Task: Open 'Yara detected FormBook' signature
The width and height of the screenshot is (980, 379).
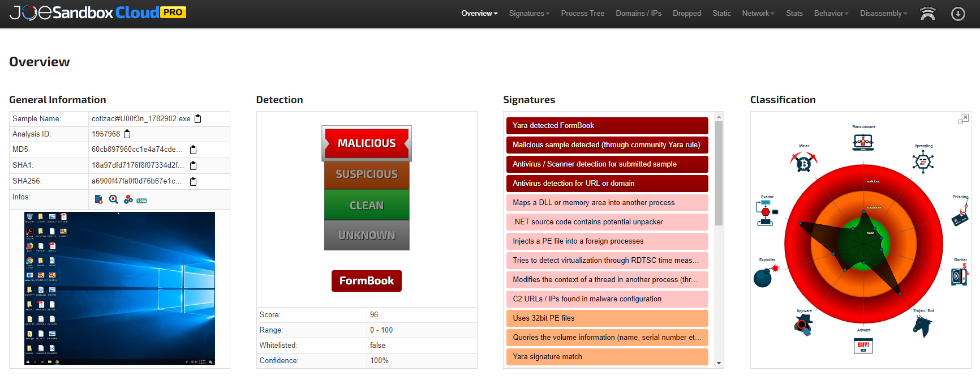Action: [607, 126]
